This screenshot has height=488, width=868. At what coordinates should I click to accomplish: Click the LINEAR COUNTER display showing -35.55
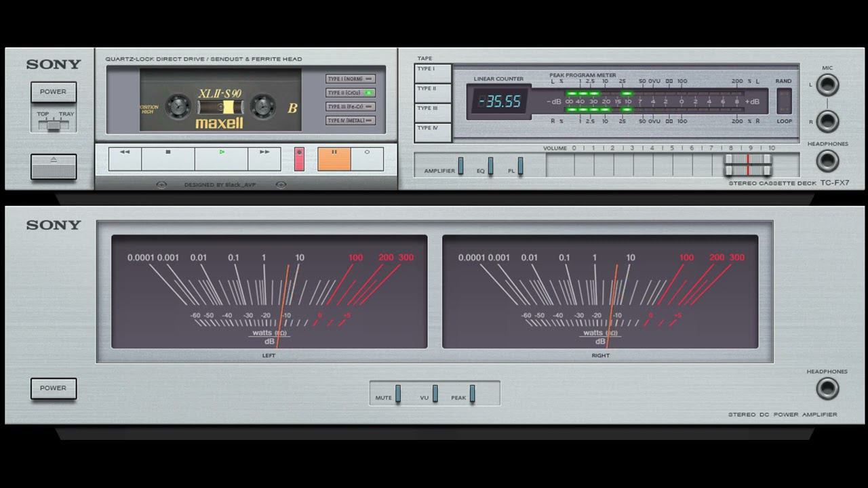[499, 102]
